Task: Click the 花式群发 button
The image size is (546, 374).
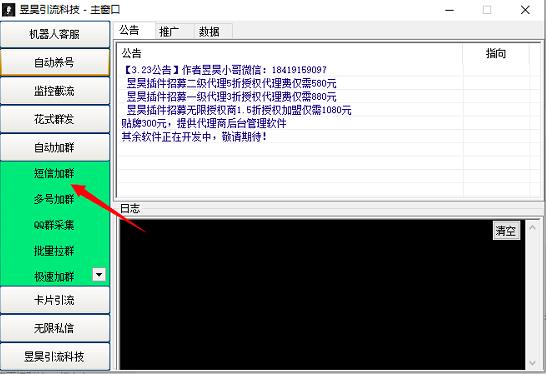Action: click(55, 119)
